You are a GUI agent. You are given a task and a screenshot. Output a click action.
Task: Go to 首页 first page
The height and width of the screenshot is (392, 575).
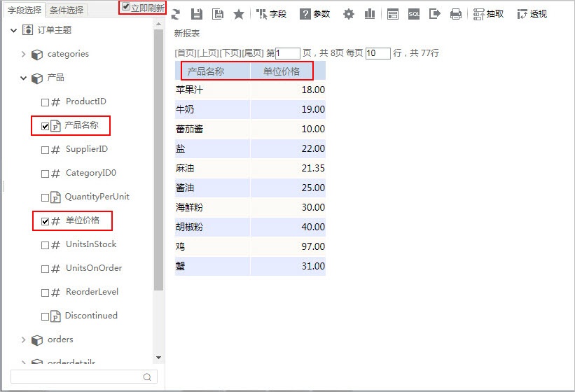[x=186, y=53]
